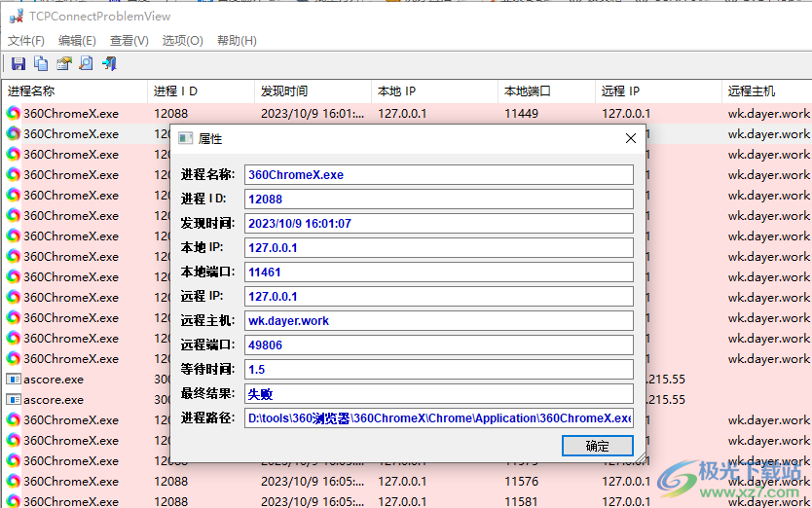Sort by the 本地端口 column header
The height and width of the screenshot is (508, 812).
pos(546,91)
